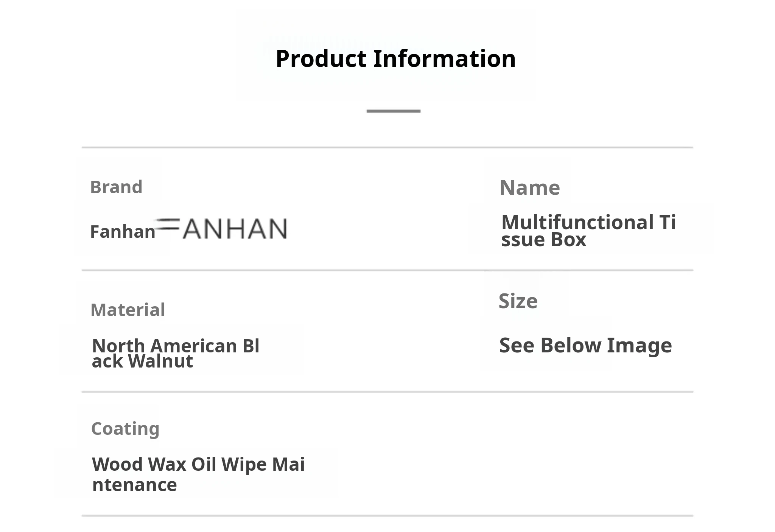Click the small "Fanhan" brand text
The width and height of the screenshot is (775, 532).
coord(123,232)
